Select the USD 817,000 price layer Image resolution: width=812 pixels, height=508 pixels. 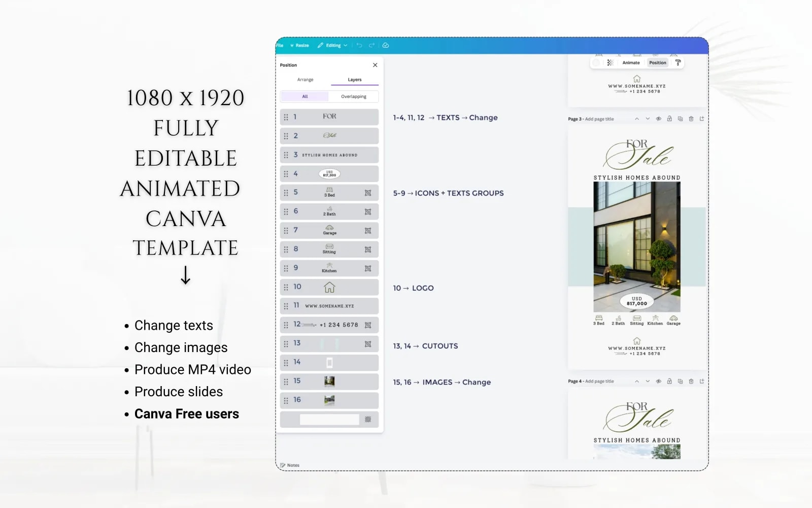pyautogui.click(x=329, y=174)
